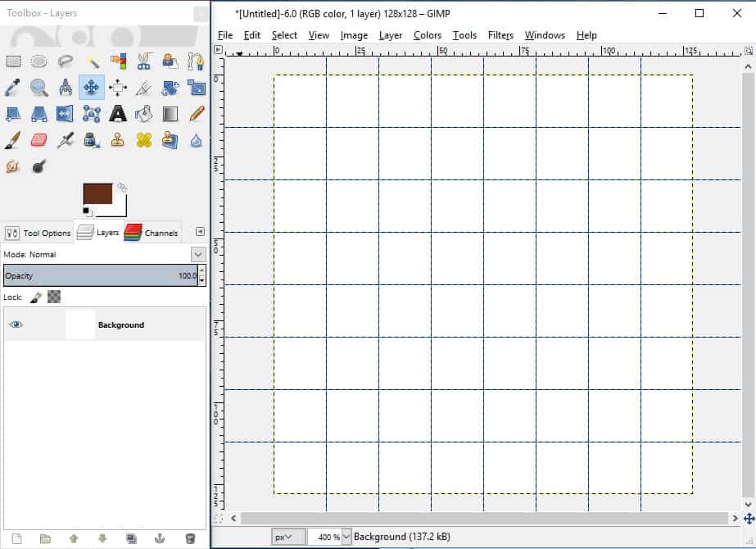Viewport: 756px width, 549px height.
Task: Select the Alignment tool
Action: pos(118,88)
